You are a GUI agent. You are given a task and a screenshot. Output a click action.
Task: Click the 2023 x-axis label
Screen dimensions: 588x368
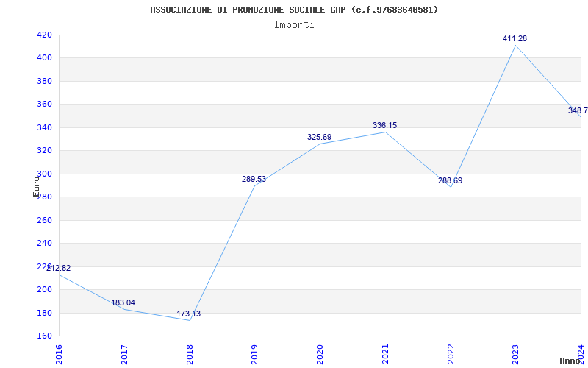point(516,354)
